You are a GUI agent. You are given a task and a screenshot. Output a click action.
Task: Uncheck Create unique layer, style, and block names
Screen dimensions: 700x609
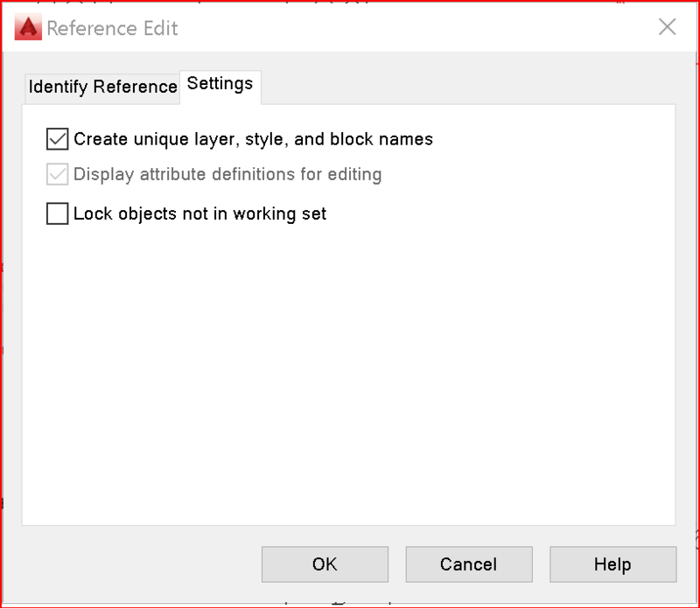click(57, 138)
